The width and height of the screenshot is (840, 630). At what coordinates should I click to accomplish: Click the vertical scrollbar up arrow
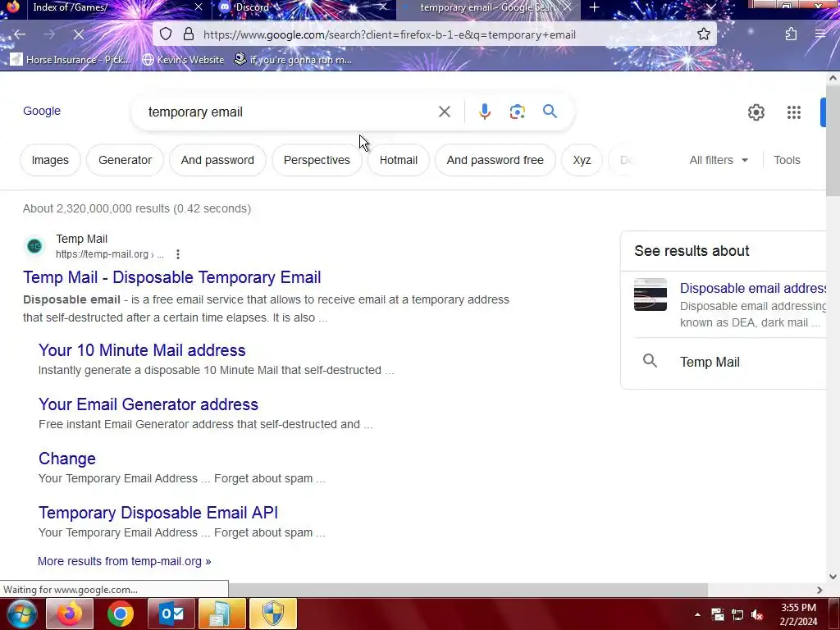[833, 78]
